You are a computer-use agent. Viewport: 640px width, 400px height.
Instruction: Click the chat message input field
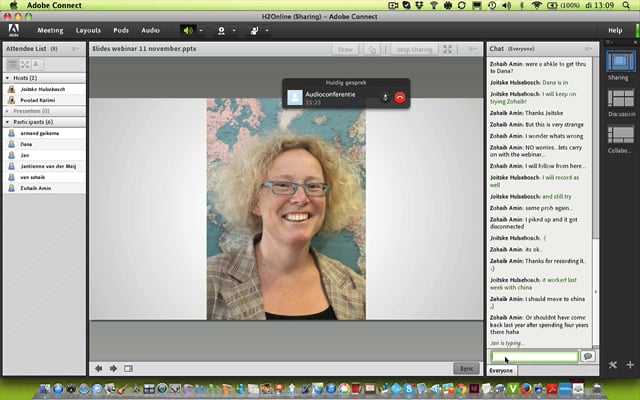(x=534, y=357)
